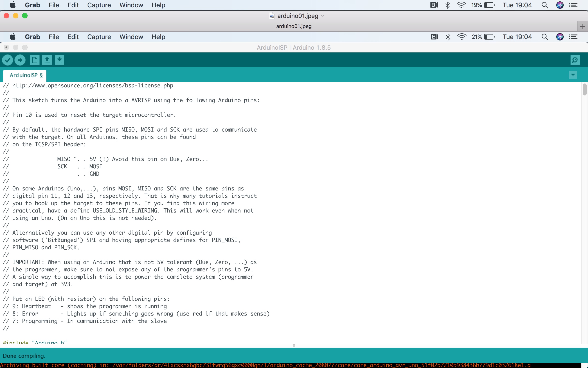Click the 'IMPORTANT: When using an Arduino' comment line
The image size is (588, 368).
tap(130, 262)
